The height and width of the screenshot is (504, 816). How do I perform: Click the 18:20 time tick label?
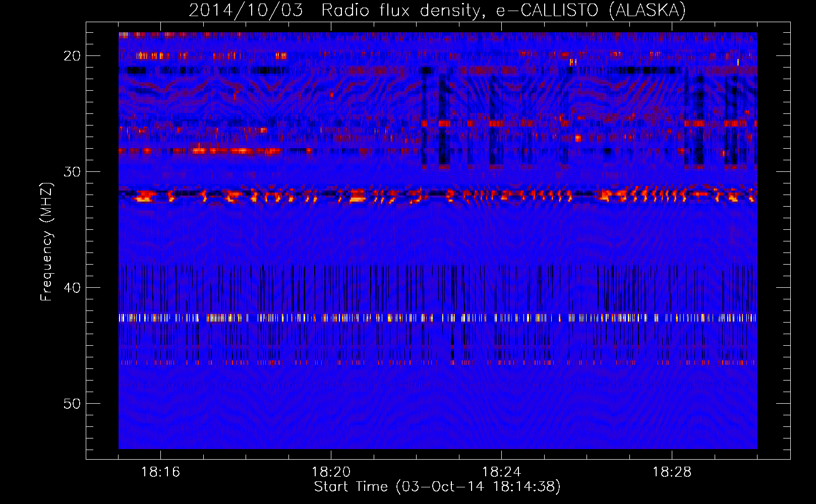[x=331, y=472]
